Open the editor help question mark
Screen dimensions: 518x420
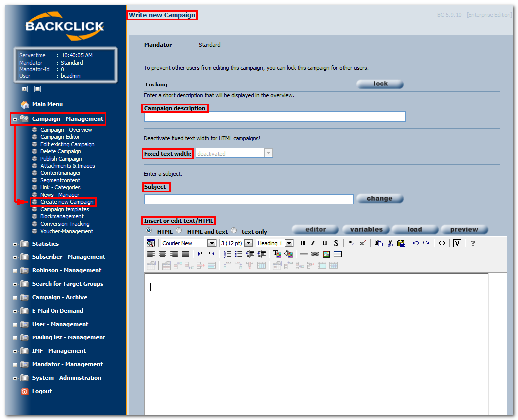473,243
